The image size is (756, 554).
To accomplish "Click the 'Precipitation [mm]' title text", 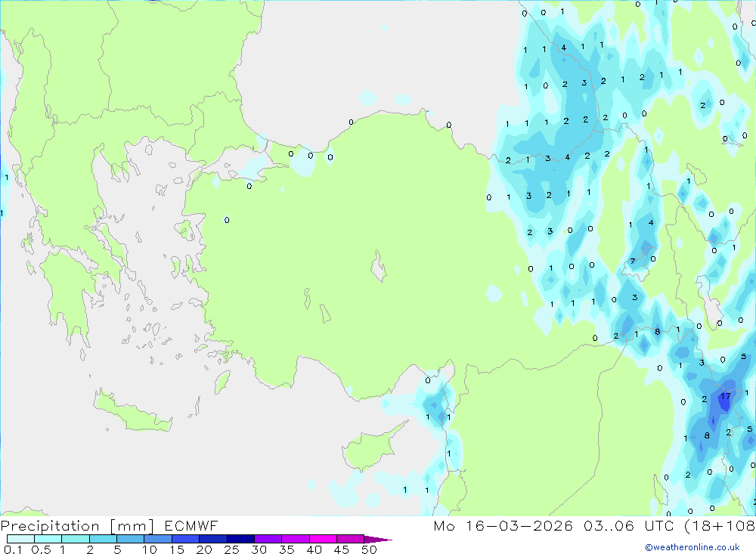I will [x=77, y=525].
